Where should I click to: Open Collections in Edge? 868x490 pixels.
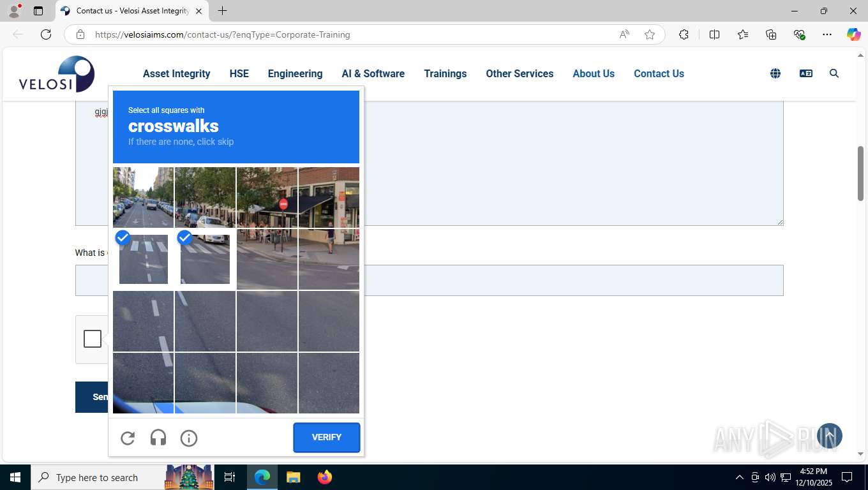[771, 34]
